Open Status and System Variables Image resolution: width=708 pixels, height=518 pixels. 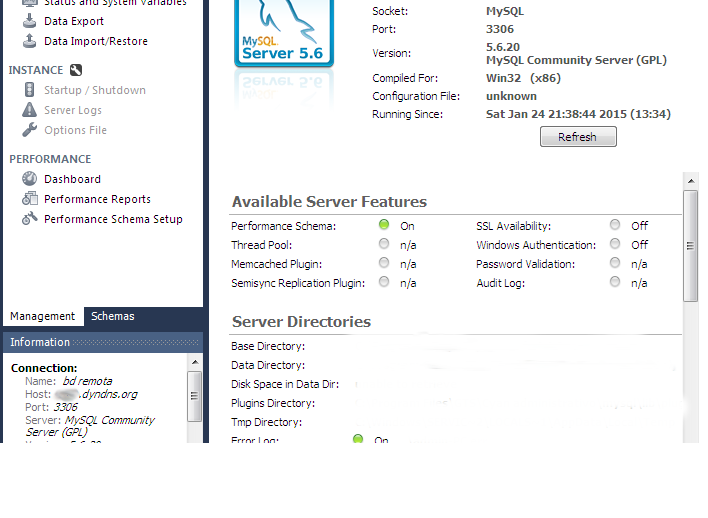(115, 3)
